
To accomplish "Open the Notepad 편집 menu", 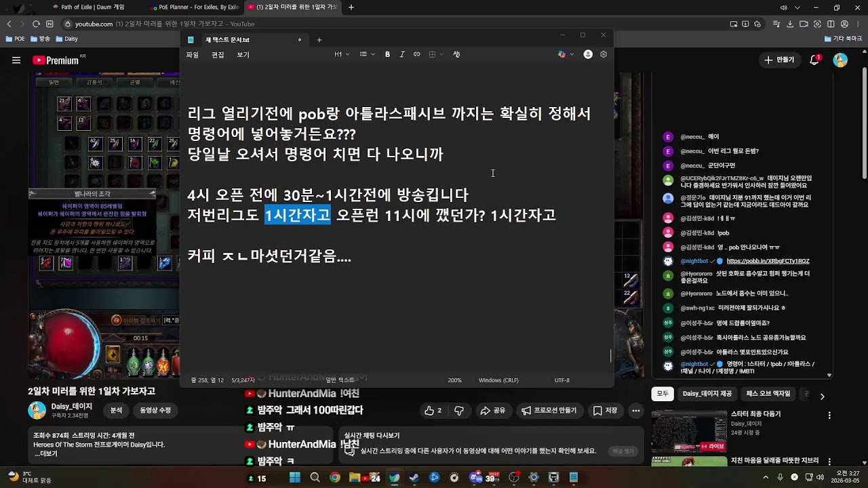I will tap(218, 54).
